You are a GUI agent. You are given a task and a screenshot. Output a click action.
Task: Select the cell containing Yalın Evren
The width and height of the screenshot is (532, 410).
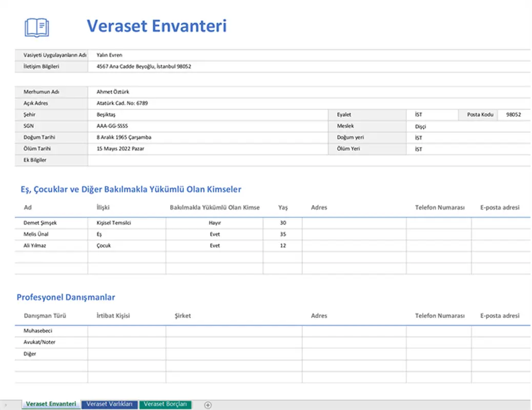tap(154, 55)
